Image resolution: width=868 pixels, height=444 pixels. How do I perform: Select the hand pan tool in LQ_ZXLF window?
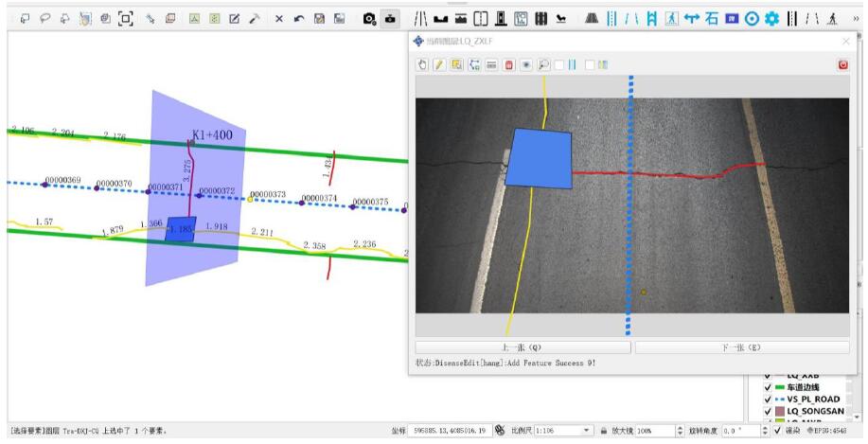[422, 64]
